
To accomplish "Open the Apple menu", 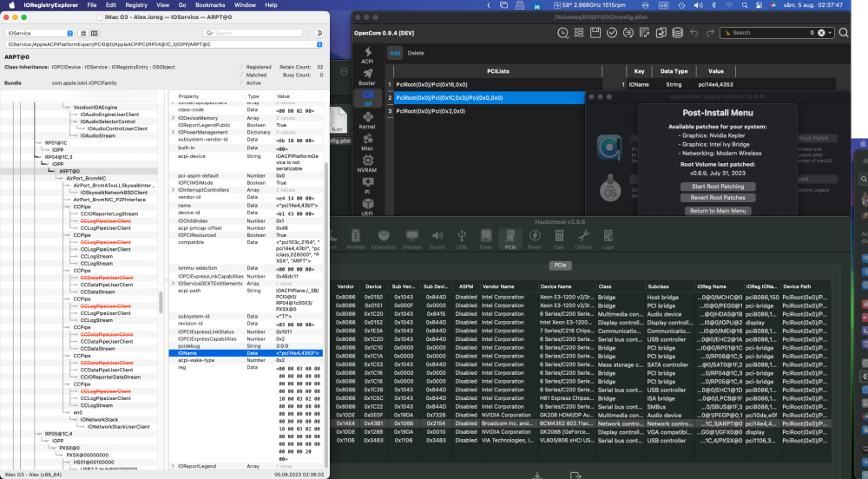I will (x=11, y=5).
